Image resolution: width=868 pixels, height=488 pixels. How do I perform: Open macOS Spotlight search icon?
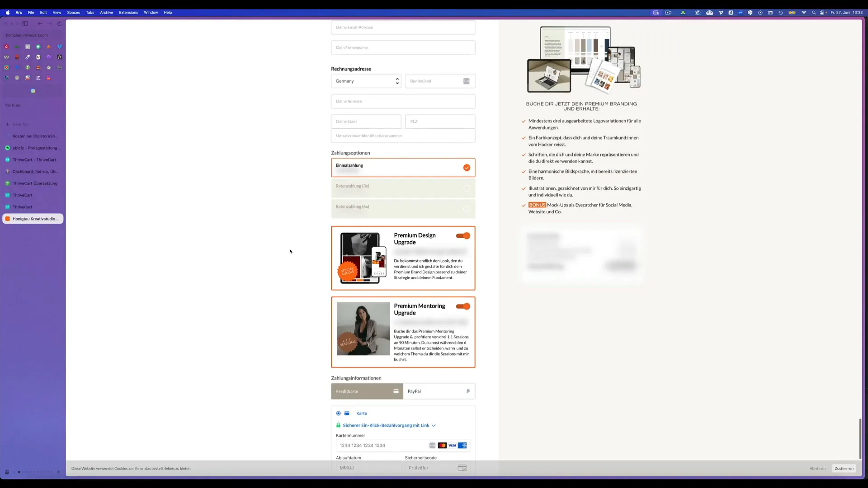pyautogui.click(x=814, y=13)
